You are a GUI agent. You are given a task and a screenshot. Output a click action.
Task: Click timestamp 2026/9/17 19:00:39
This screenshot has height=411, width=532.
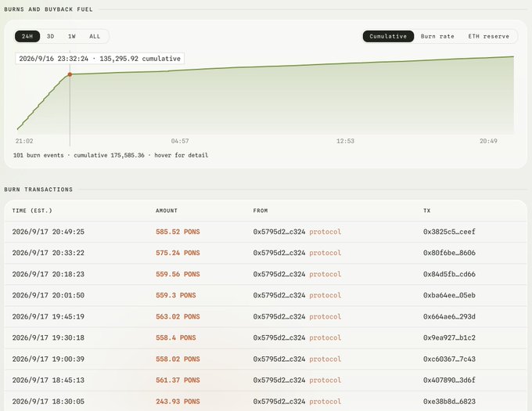click(49, 359)
